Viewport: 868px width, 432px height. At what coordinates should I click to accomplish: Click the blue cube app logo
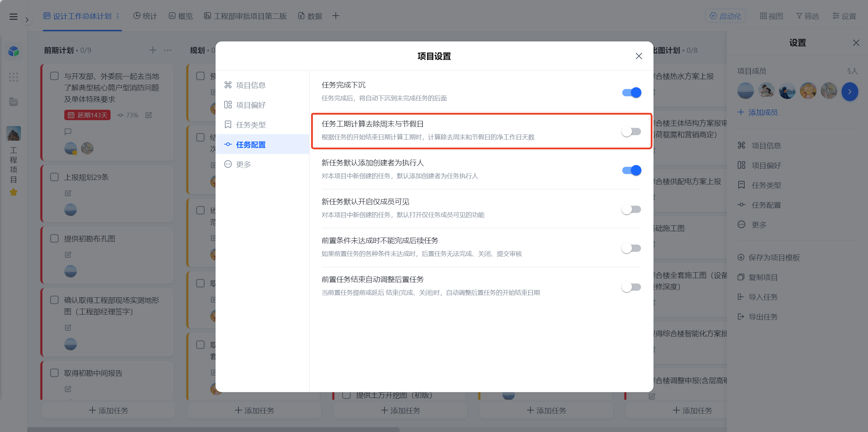pyautogui.click(x=14, y=51)
